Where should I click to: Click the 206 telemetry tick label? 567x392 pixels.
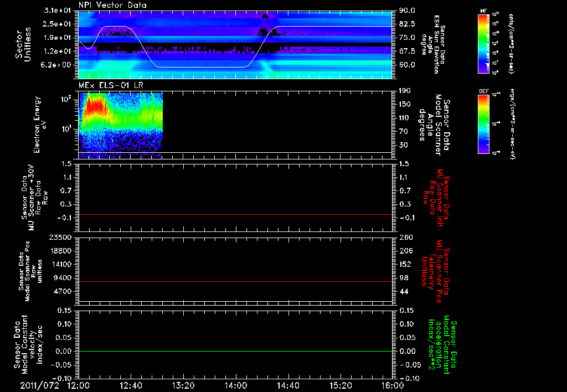[405, 251]
